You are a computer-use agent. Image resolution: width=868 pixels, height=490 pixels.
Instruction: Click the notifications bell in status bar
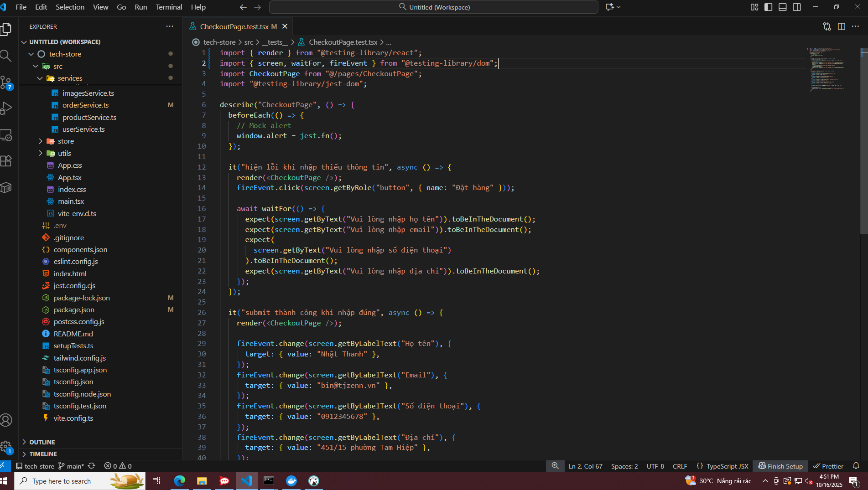[x=856, y=466]
